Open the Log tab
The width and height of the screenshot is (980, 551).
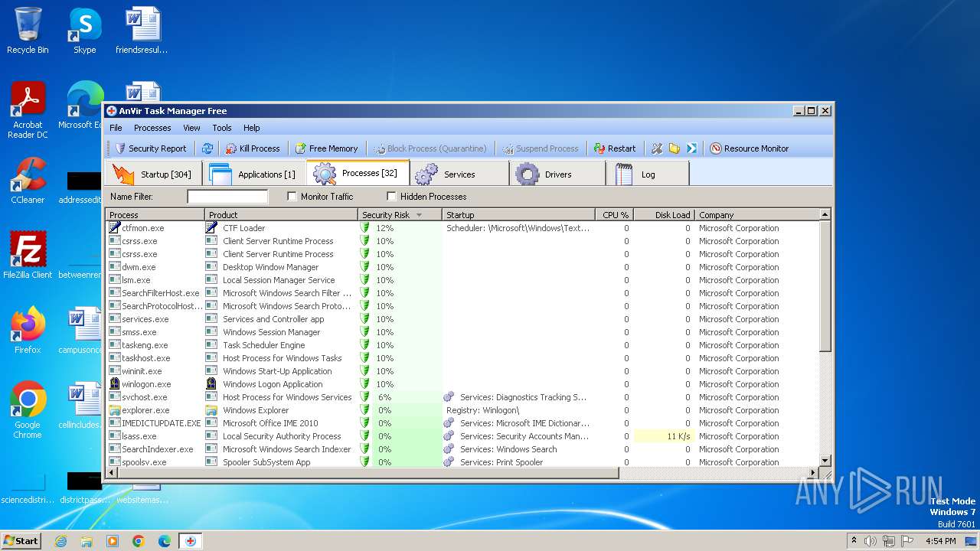pyautogui.click(x=649, y=174)
